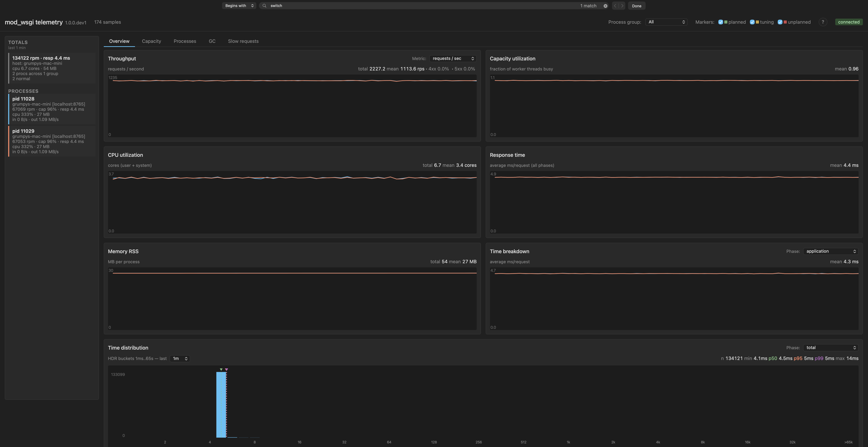This screenshot has width=868, height=447.
Task: Open the Begins with match mode dropdown
Action: [239, 6]
